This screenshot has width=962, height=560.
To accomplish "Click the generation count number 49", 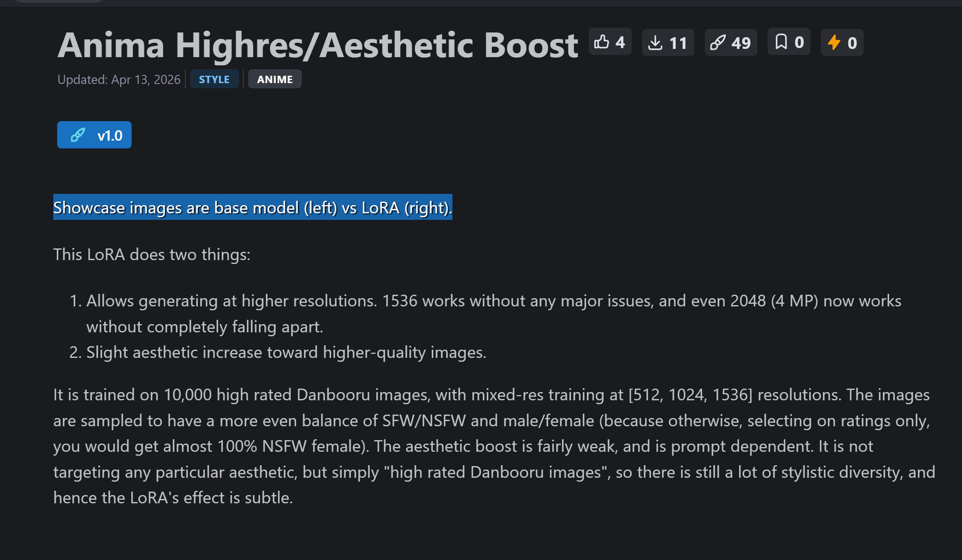I will click(741, 43).
